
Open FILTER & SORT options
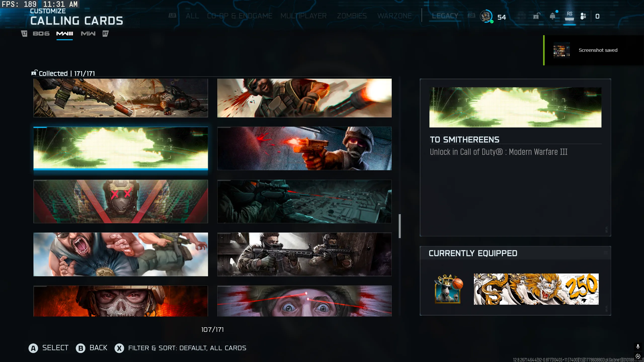187,348
